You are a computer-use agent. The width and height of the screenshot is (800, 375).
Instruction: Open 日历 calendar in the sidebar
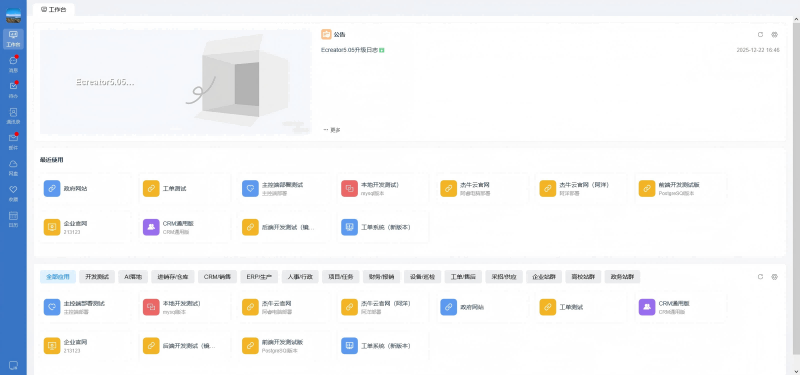13,219
